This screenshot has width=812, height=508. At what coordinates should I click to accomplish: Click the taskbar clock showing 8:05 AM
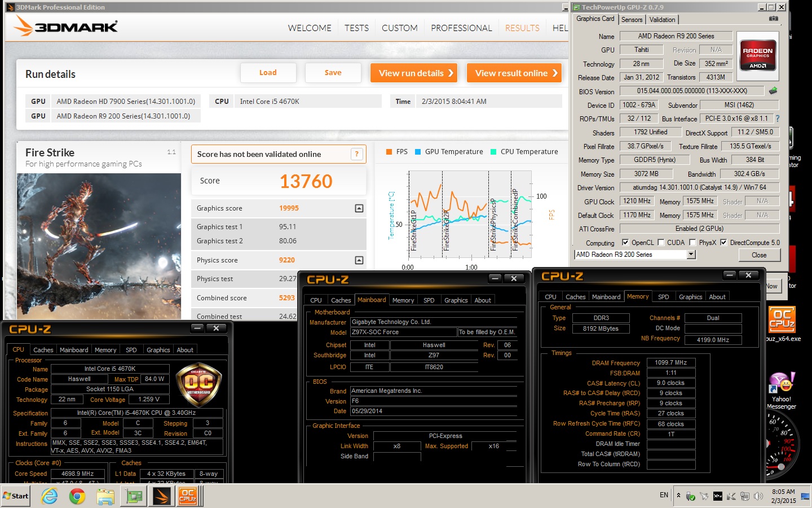pos(783,496)
